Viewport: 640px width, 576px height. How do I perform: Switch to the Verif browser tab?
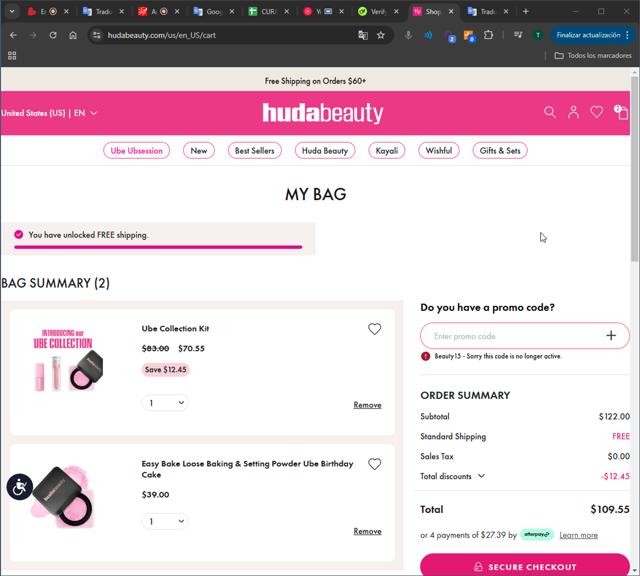pyautogui.click(x=378, y=11)
